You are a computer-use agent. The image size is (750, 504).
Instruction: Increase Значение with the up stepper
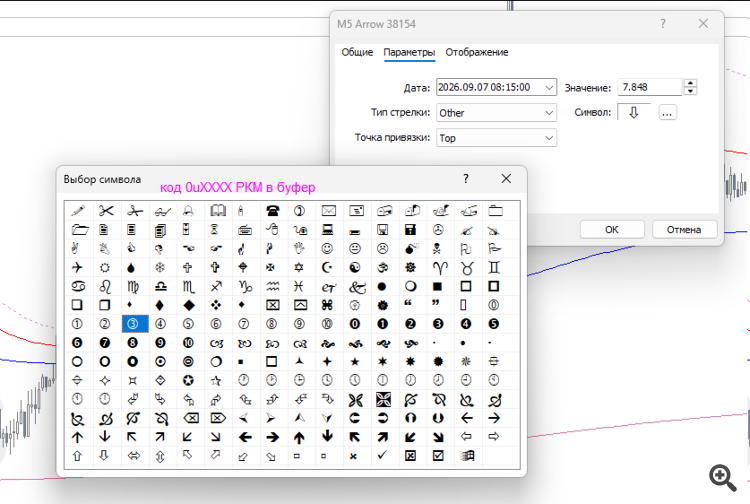(690, 83)
